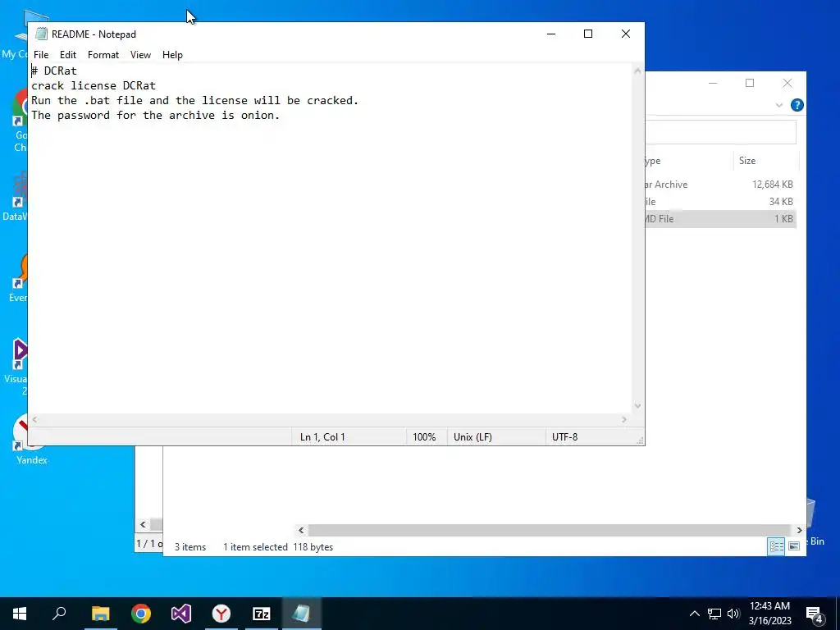The image size is (840, 630).
Task: Open Visual Studio from the taskbar
Action: coord(181,614)
